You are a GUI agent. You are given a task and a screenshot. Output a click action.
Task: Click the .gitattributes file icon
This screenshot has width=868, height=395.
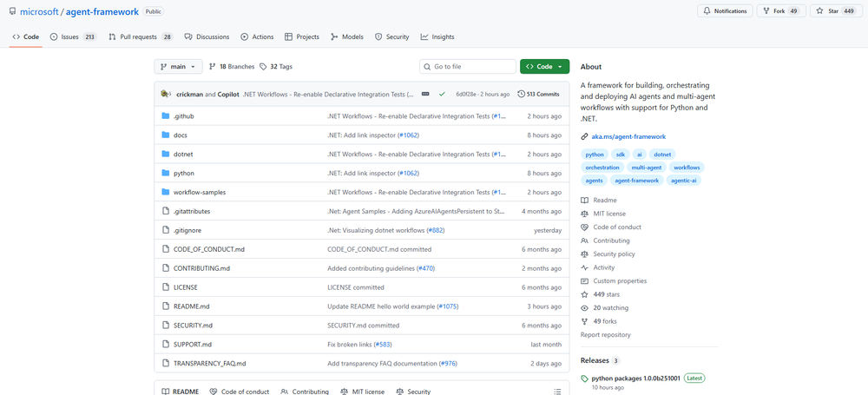[165, 211]
